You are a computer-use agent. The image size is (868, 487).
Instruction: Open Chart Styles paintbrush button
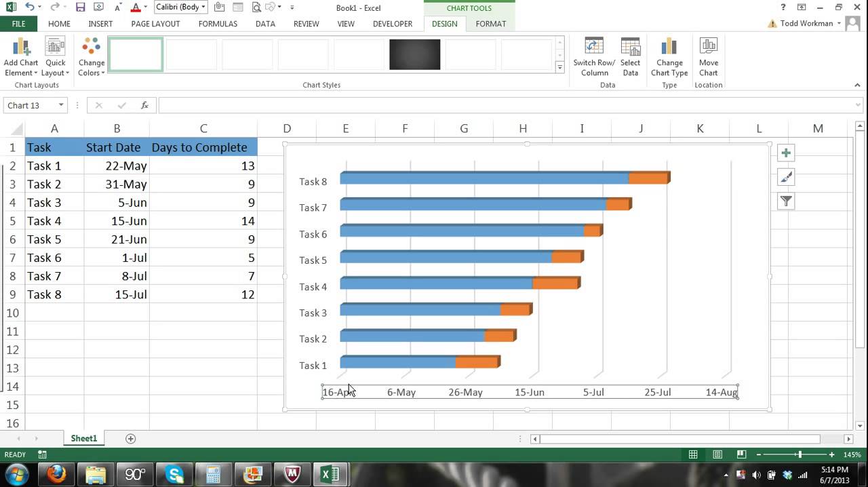pyautogui.click(x=786, y=177)
